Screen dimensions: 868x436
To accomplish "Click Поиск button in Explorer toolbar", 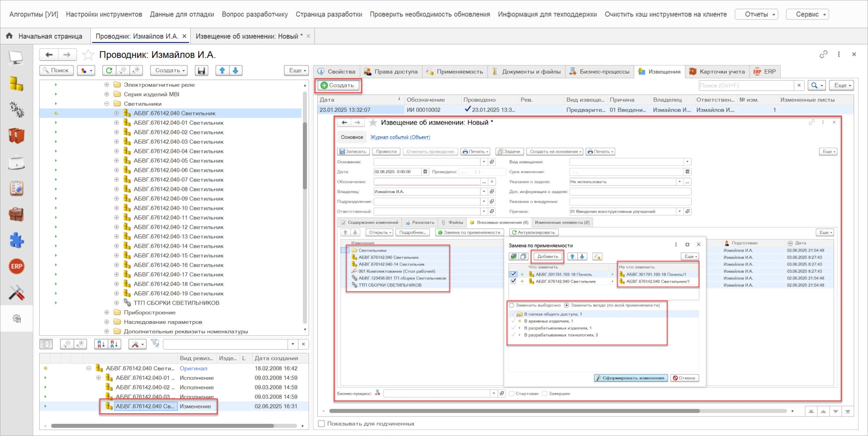I will coord(57,71).
